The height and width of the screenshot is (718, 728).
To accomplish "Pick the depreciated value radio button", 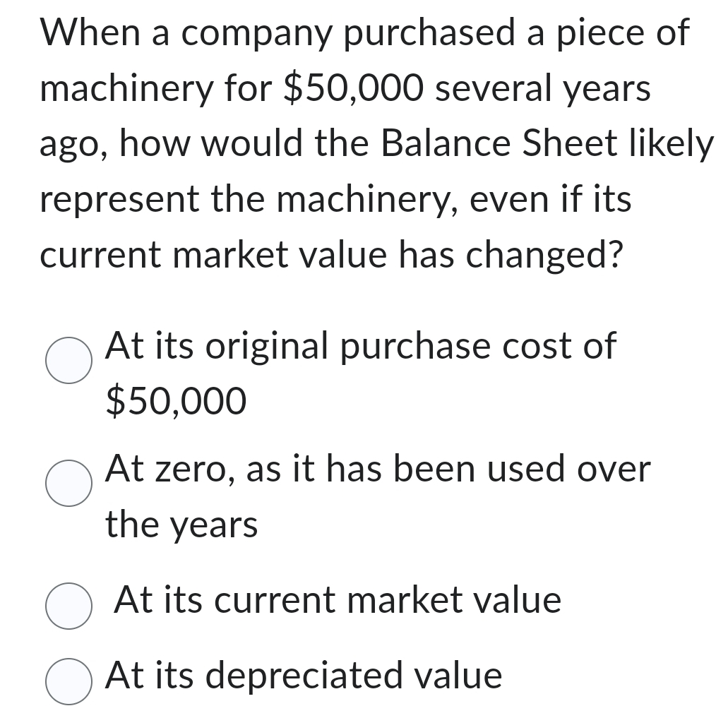I will (x=68, y=681).
